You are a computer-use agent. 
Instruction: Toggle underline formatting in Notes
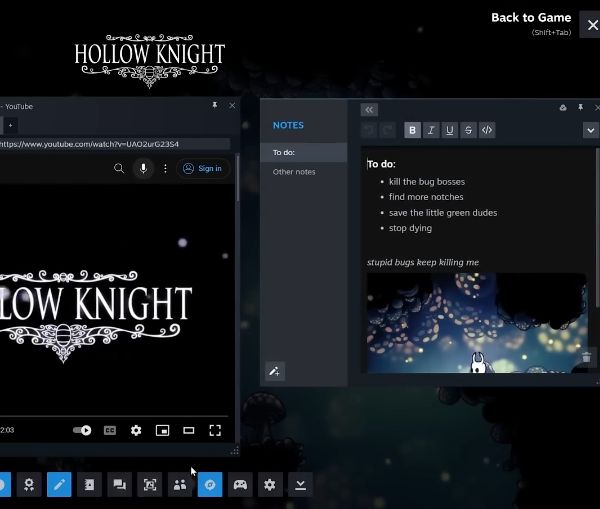450,130
